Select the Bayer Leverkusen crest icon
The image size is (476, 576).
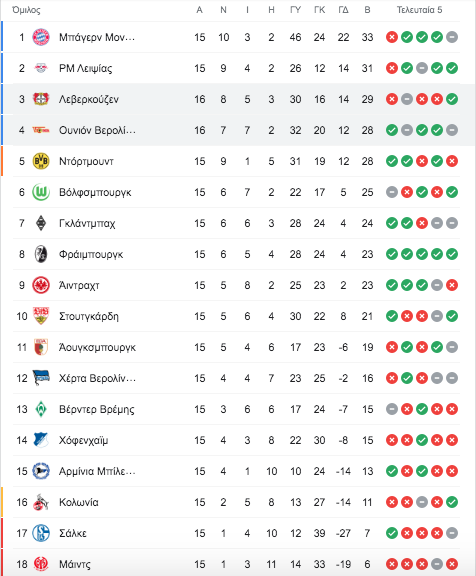pyautogui.click(x=41, y=99)
